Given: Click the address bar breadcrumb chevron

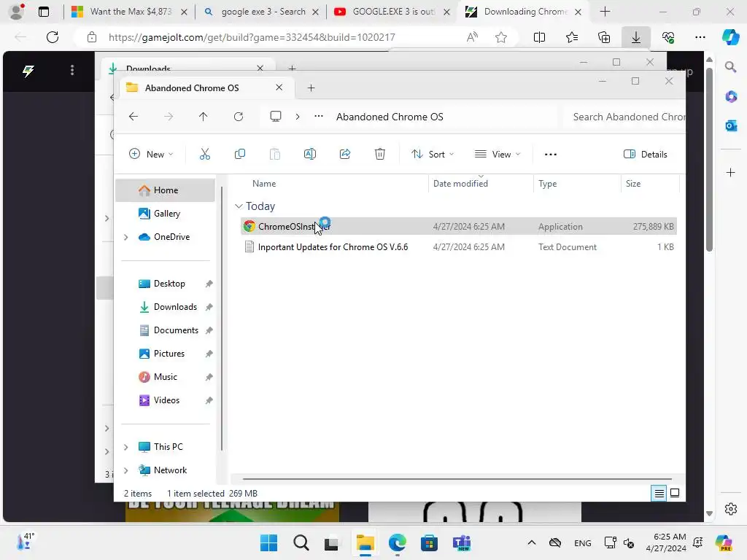Looking at the screenshot, I should tap(298, 117).
